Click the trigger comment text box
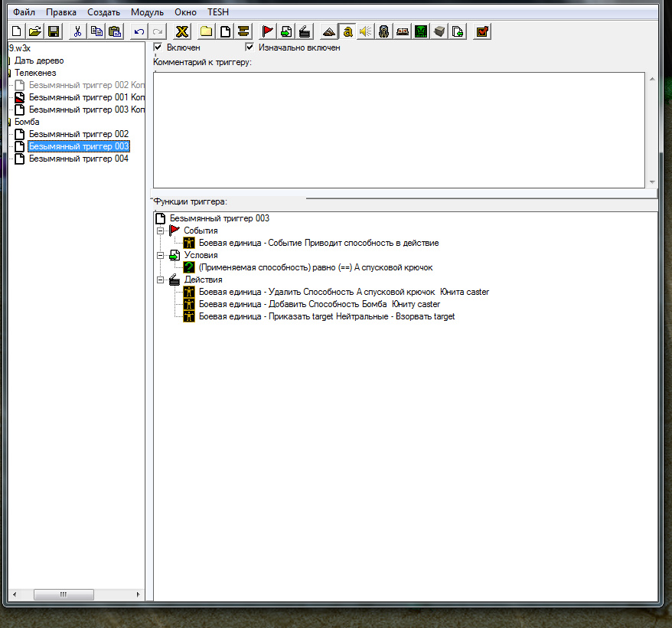Screen dimensions: 672x628 point(399,130)
